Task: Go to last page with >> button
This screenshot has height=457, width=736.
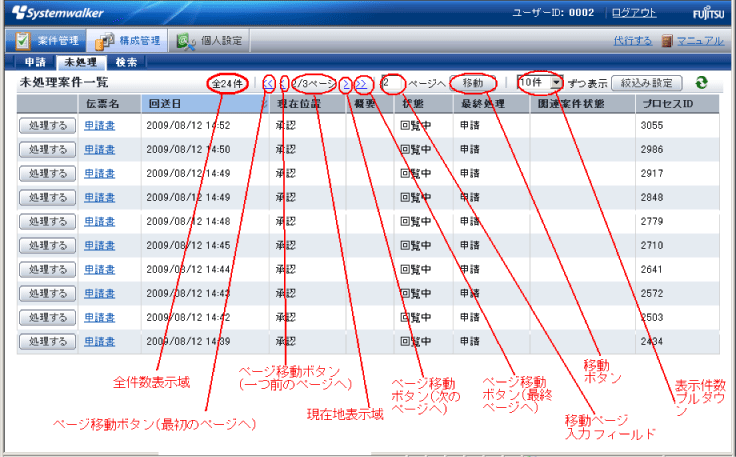Action: point(361,84)
